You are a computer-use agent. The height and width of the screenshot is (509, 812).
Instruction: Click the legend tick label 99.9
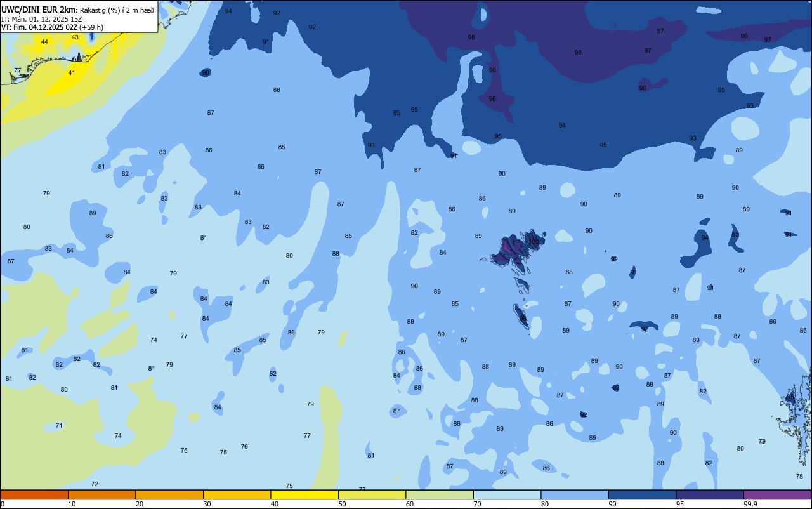pos(750,504)
